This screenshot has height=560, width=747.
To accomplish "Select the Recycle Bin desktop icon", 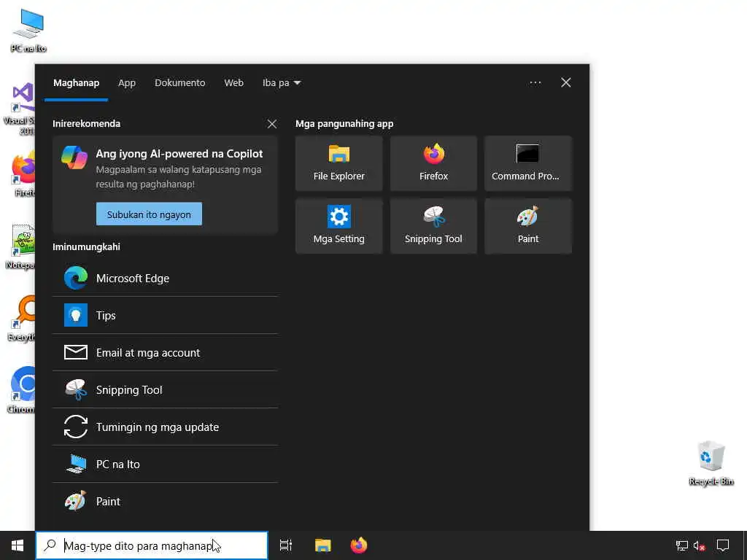I will (711, 463).
